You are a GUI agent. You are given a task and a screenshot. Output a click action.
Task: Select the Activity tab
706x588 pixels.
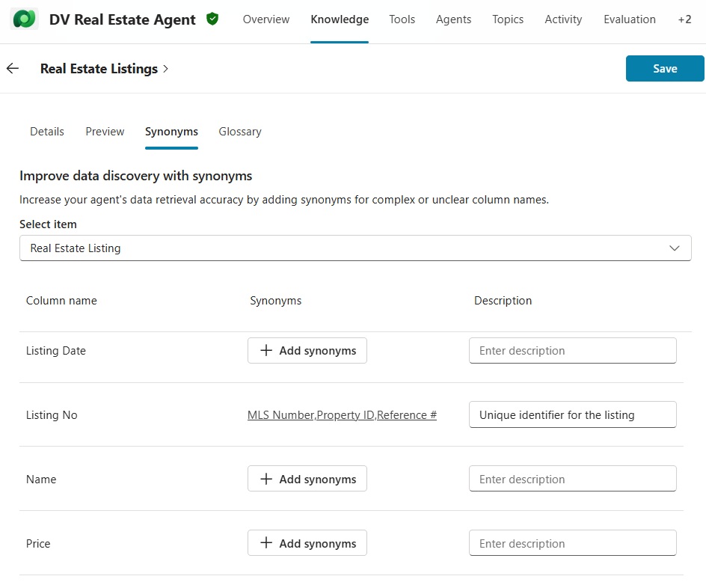click(x=563, y=19)
